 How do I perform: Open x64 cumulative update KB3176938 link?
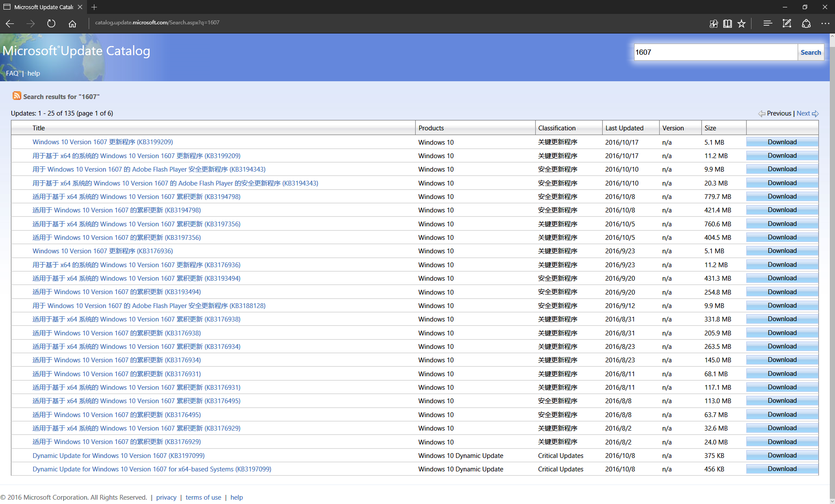coord(136,319)
